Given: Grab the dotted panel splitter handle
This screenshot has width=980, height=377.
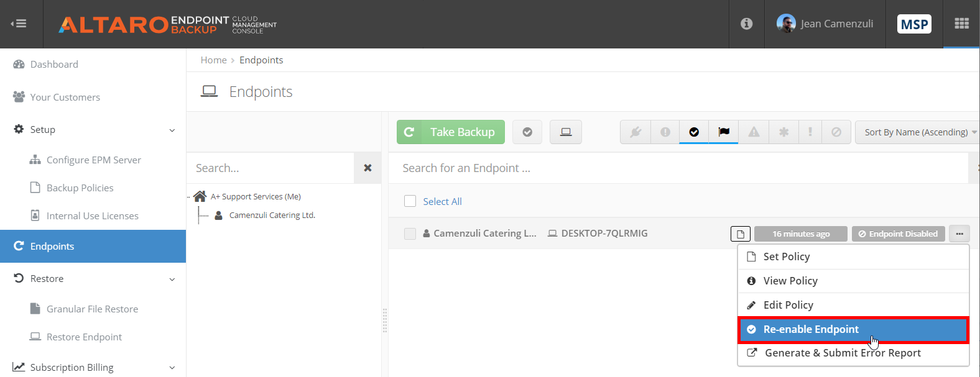Looking at the screenshot, I should click(x=385, y=320).
